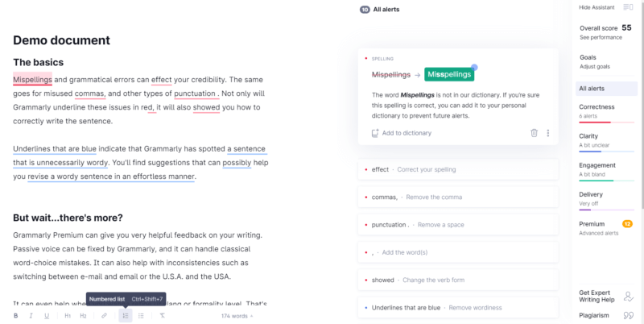Image resolution: width=644 pixels, height=324 pixels.
Task: Accept the 'Misspellings' correction
Action: click(x=449, y=74)
